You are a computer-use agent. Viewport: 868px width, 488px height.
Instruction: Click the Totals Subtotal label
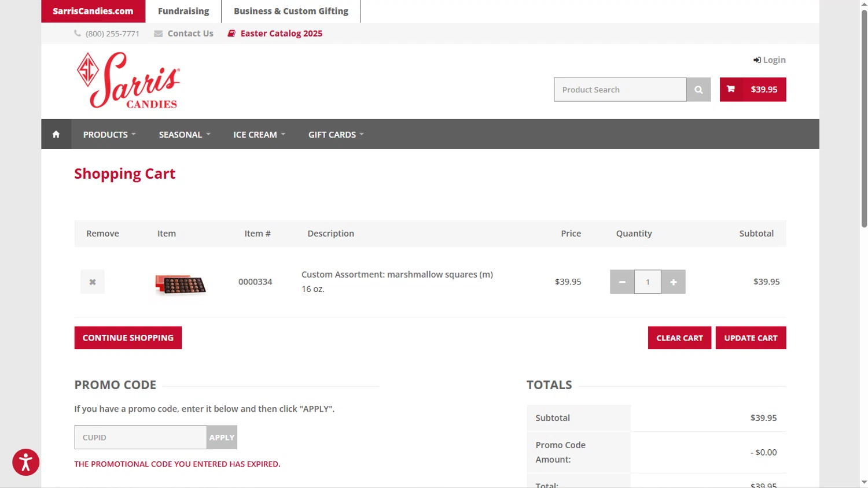(553, 417)
